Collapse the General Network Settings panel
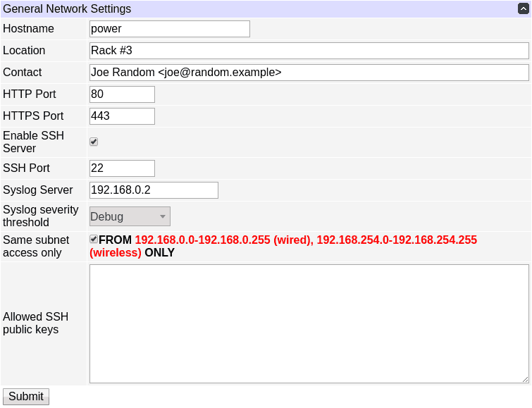Viewport: 532px width, 408px height. pos(523,9)
